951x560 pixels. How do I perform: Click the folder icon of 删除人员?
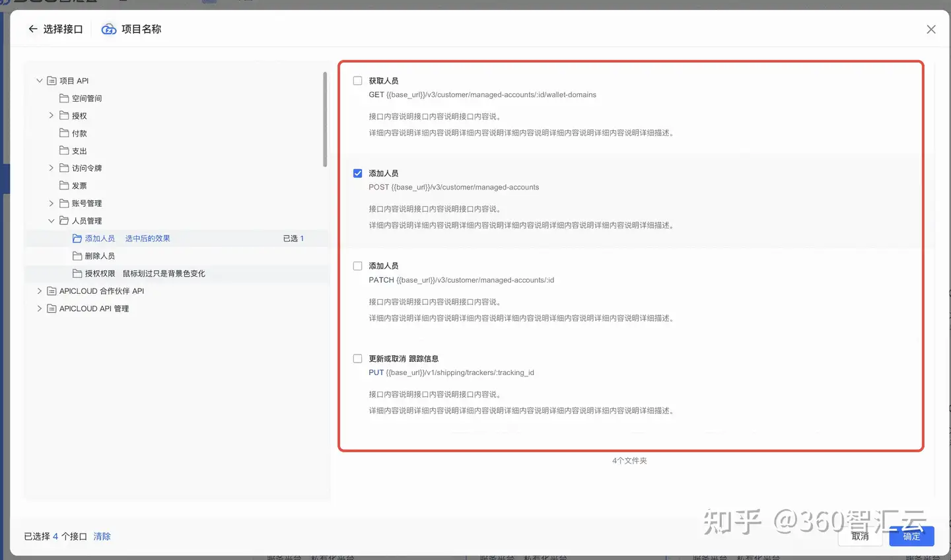(77, 256)
